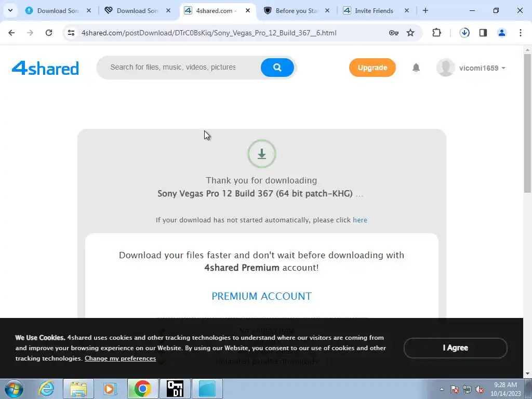Reload the current page

tap(49, 33)
